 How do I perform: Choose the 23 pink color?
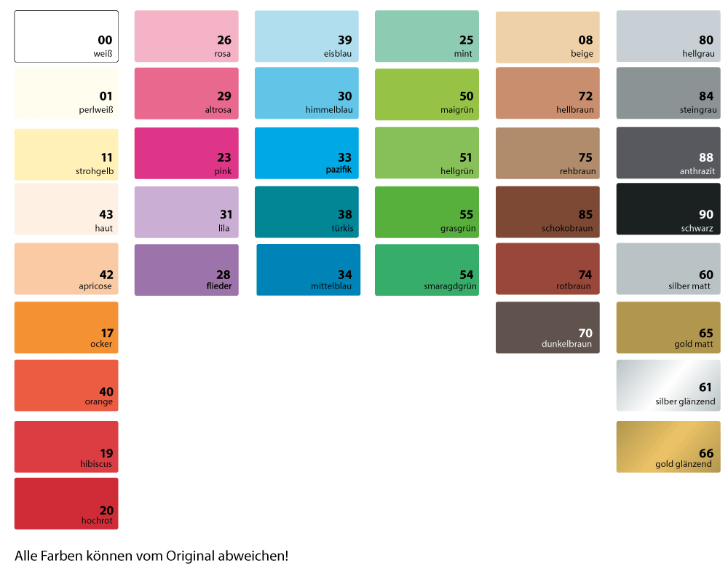coord(186,153)
